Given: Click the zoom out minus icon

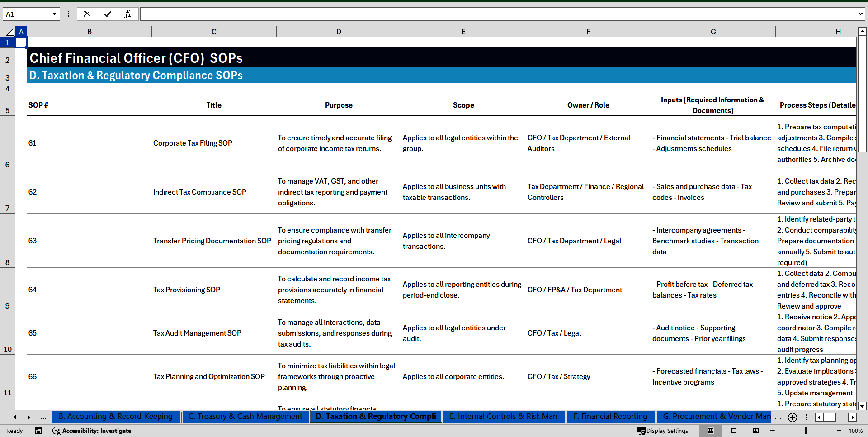Looking at the screenshot, I should point(773,431).
